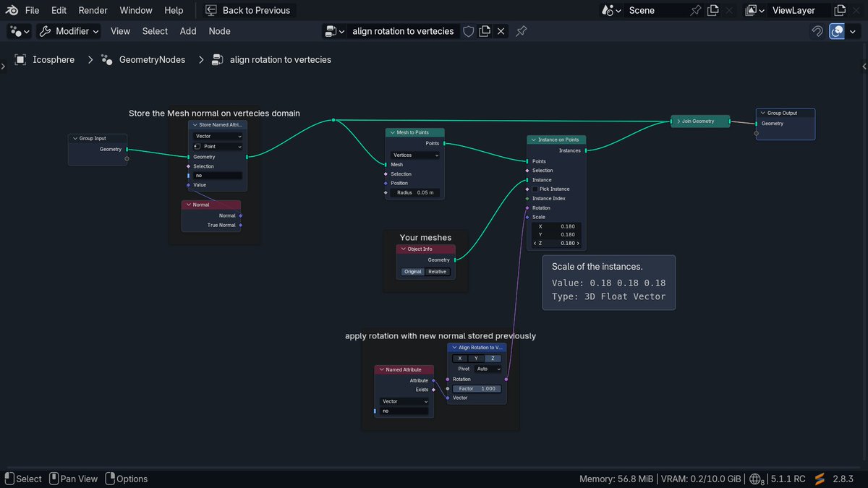The image size is (868, 488).
Task: Click Icosphere in the breadcrumb
Action: tap(54, 60)
